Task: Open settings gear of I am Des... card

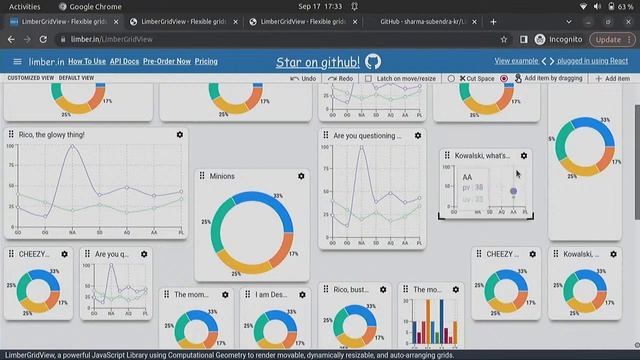Action: point(302,295)
